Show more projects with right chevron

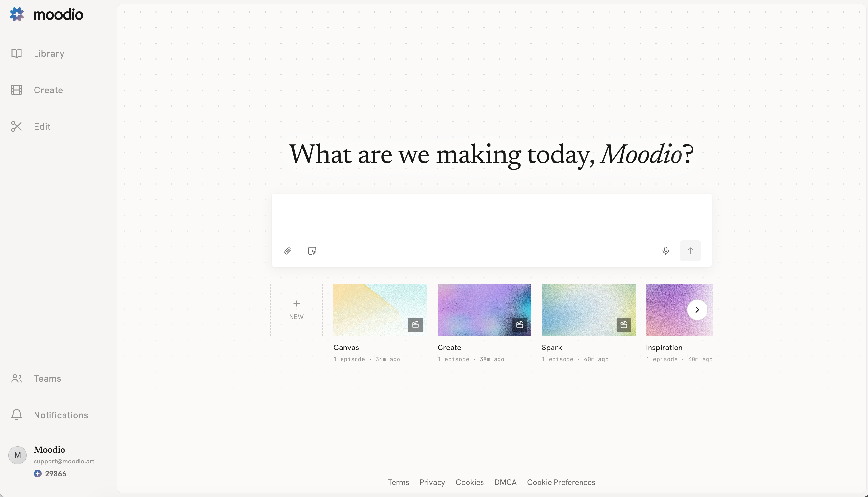point(697,310)
